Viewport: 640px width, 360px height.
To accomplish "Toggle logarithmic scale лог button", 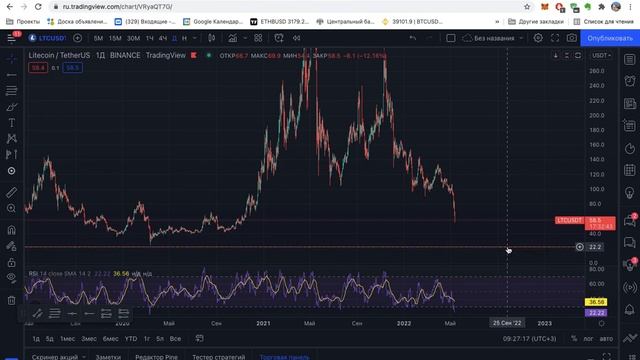I will pos(588,338).
